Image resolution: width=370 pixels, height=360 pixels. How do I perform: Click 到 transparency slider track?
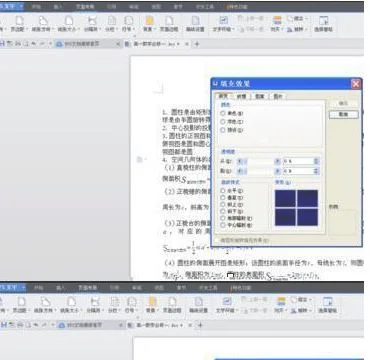[x=259, y=171]
